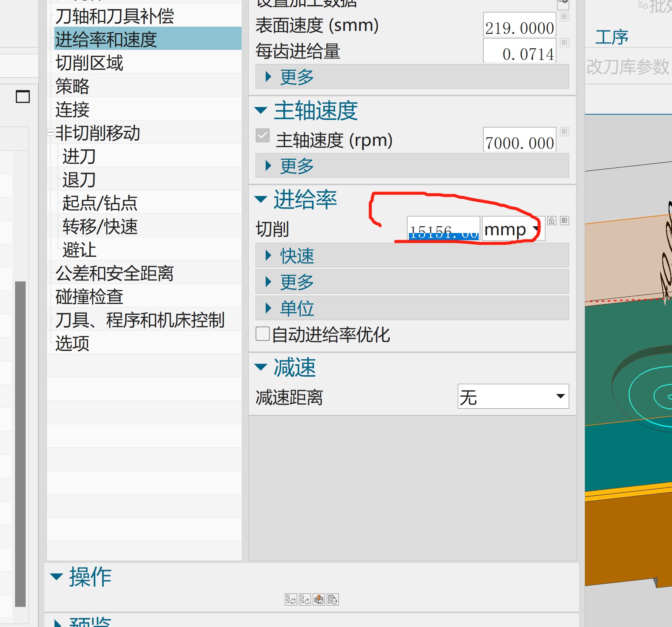The height and width of the screenshot is (627, 672).
Task: Click the greyed 改刀库参数 button
Action: [628, 66]
